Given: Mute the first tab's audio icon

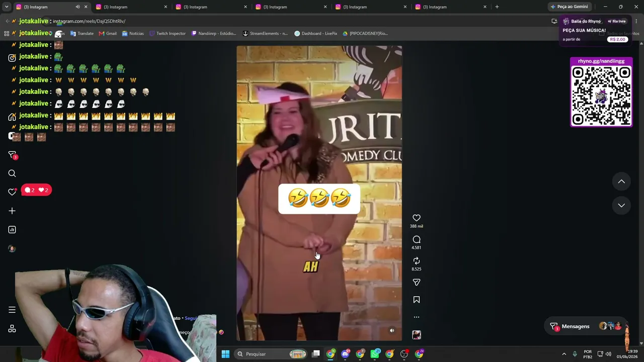Looking at the screenshot, I should pyautogui.click(x=77, y=7).
